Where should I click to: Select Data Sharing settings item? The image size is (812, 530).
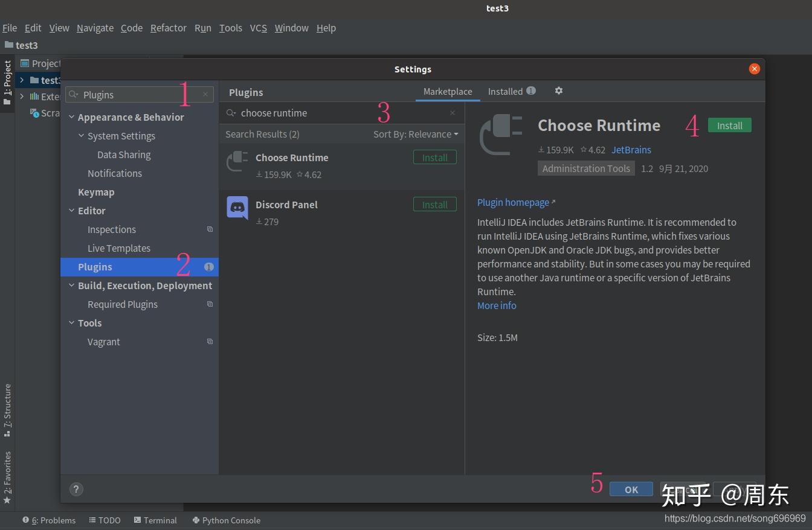(124, 155)
